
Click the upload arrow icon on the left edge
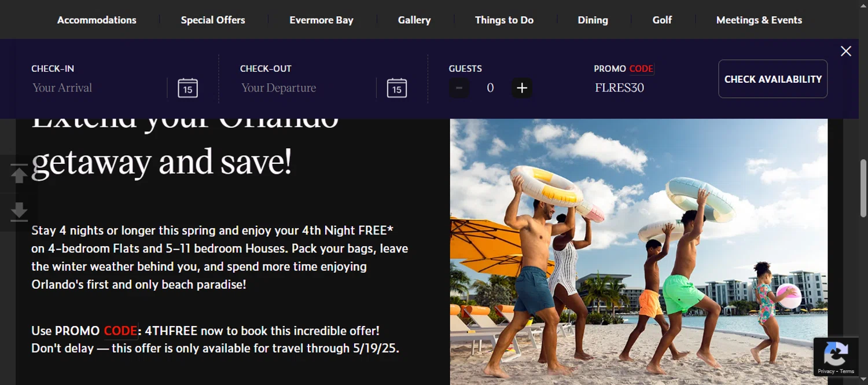pos(19,174)
